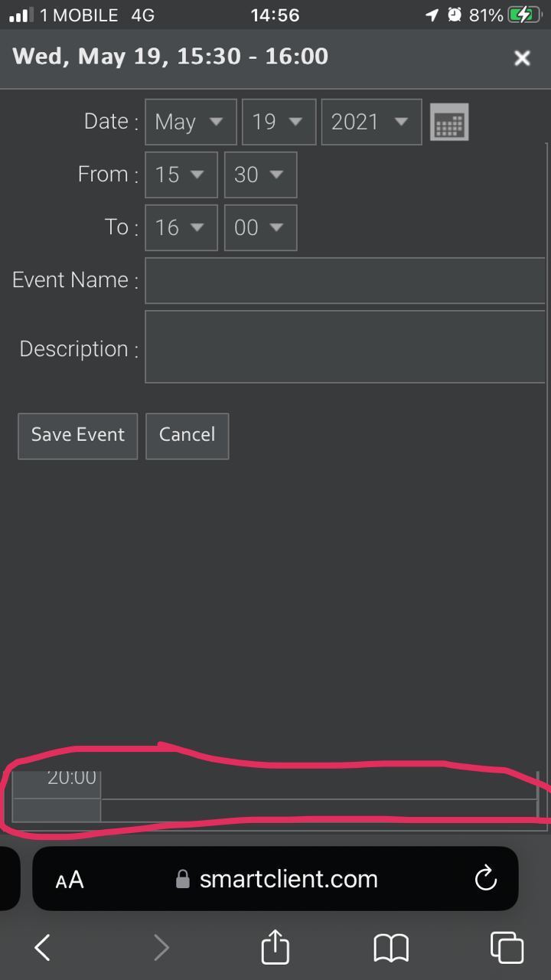Change the From minute 30 dropdown
The height and width of the screenshot is (980, 551).
point(260,175)
